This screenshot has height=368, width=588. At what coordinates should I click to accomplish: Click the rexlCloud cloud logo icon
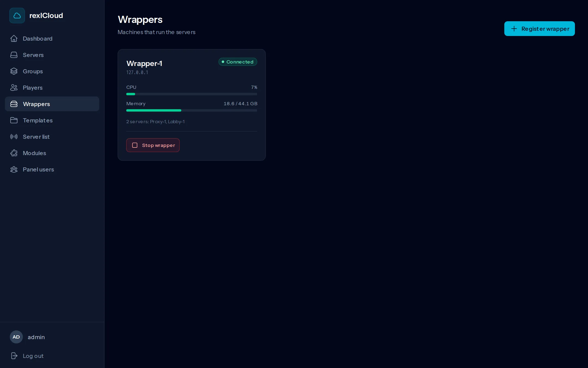(17, 16)
